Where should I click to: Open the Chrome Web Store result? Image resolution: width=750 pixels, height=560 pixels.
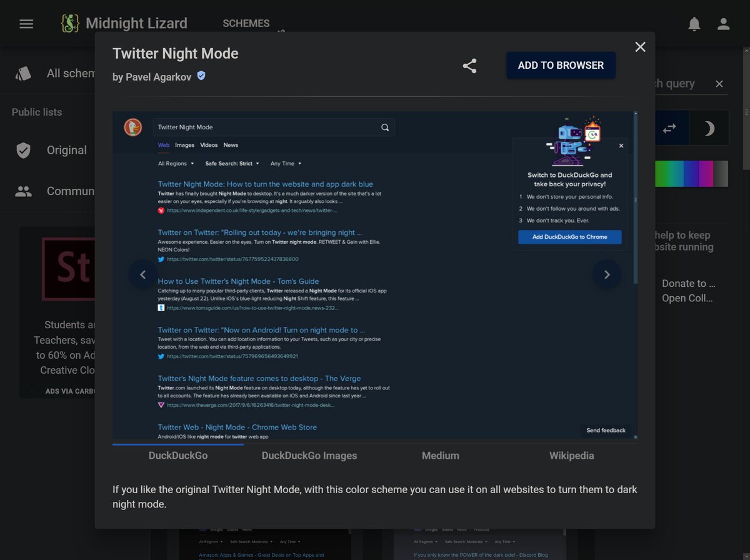point(237,427)
